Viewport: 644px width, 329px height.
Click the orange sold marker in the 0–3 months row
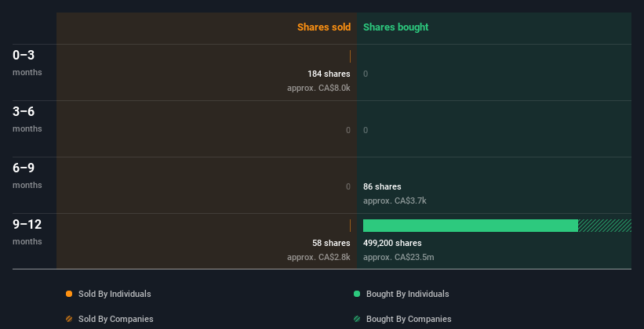click(350, 56)
